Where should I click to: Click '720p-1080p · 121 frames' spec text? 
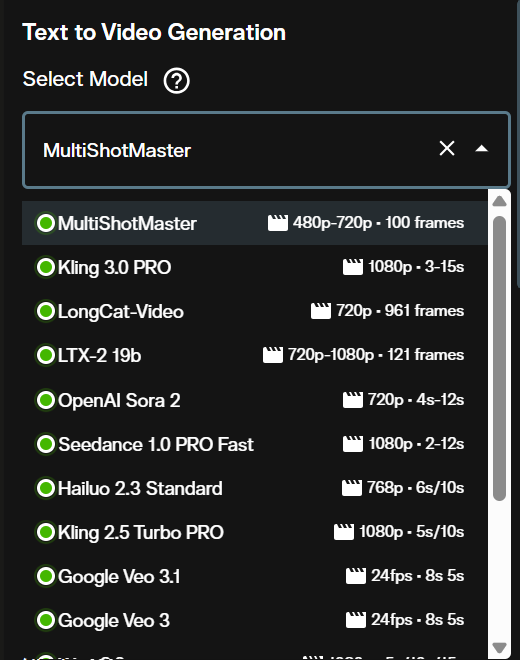point(376,355)
